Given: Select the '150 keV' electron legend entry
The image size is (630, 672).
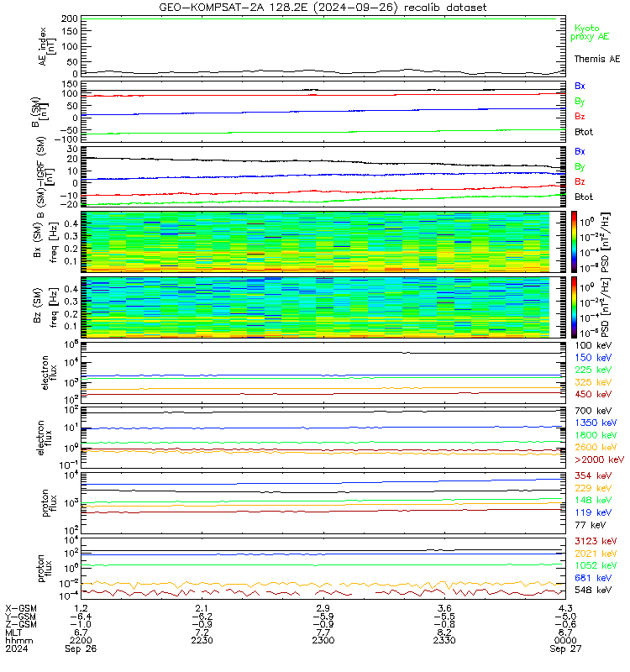Looking at the screenshot, I should click(593, 358).
